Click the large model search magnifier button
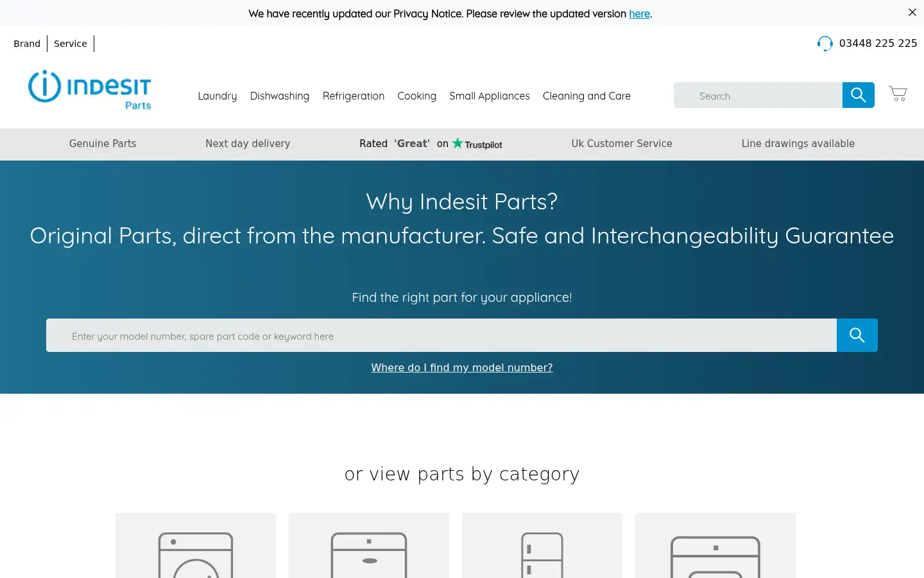This screenshot has height=578, width=924. coord(857,335)
